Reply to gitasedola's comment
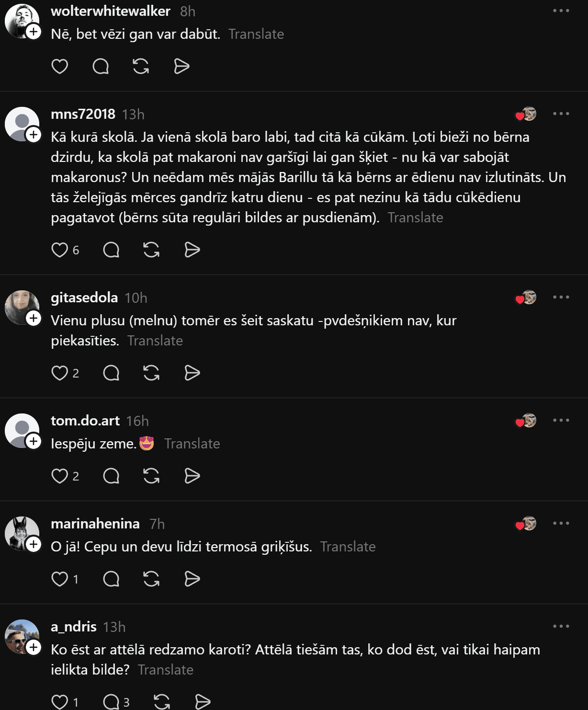 point(111,373)
